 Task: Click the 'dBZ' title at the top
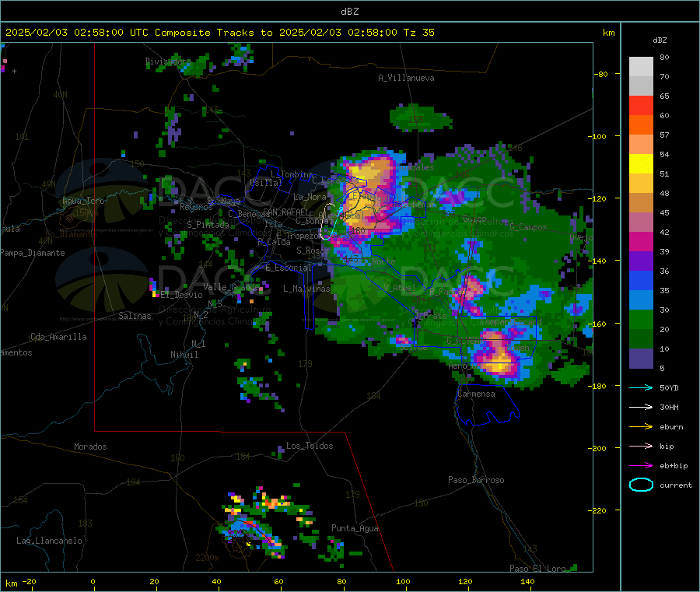[349, 12]
